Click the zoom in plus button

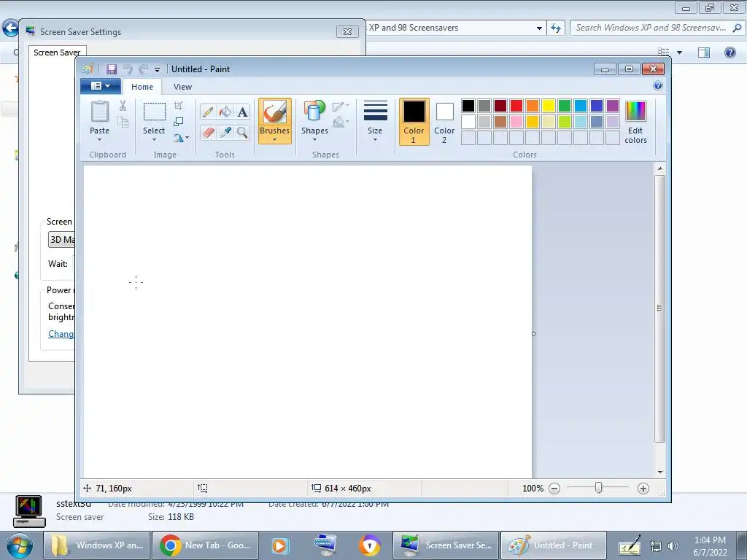tap(643, 488)
